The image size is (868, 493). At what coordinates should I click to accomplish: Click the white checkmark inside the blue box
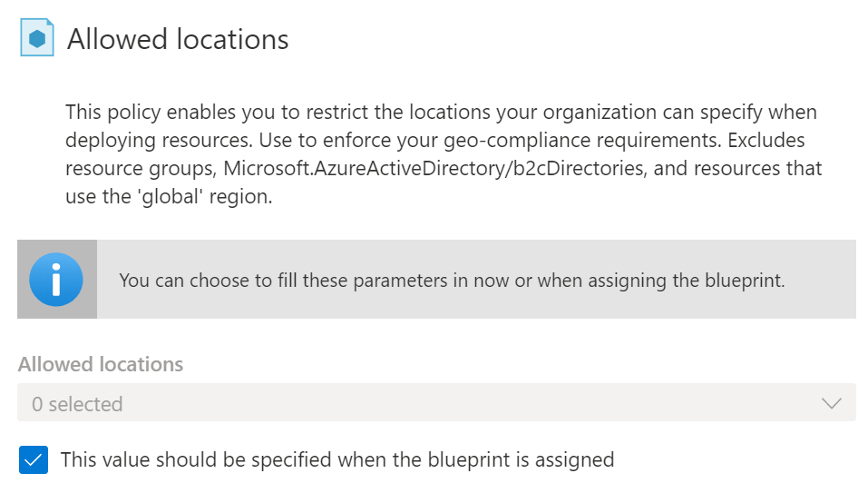click(34, 459)
